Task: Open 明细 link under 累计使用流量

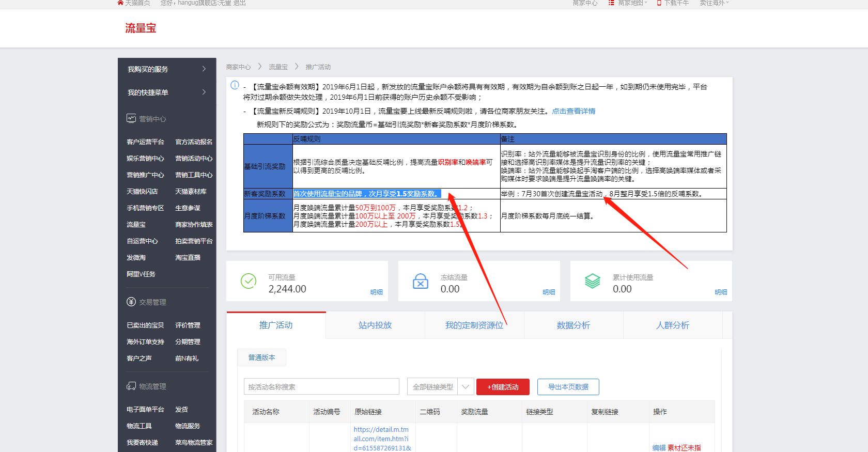Action: coord(721,292)
